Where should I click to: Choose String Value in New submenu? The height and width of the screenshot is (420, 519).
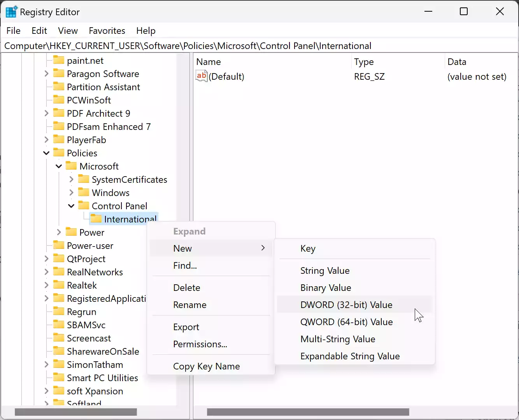(325, 271)
